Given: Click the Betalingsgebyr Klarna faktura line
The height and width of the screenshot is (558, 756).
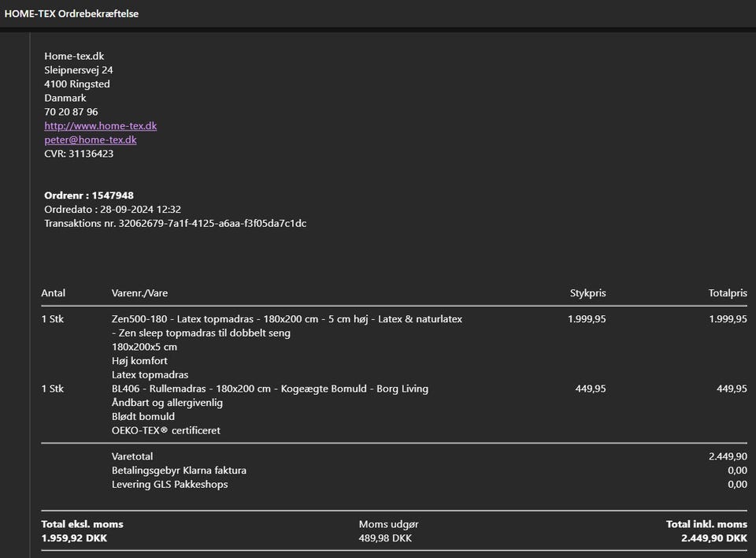Looking at the screenshot, I should pos(179,471).
